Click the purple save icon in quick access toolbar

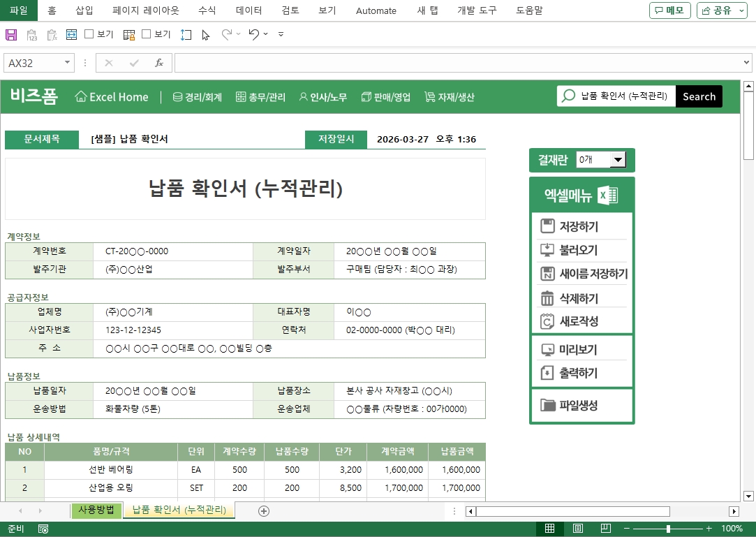click(x=11, y=34)
